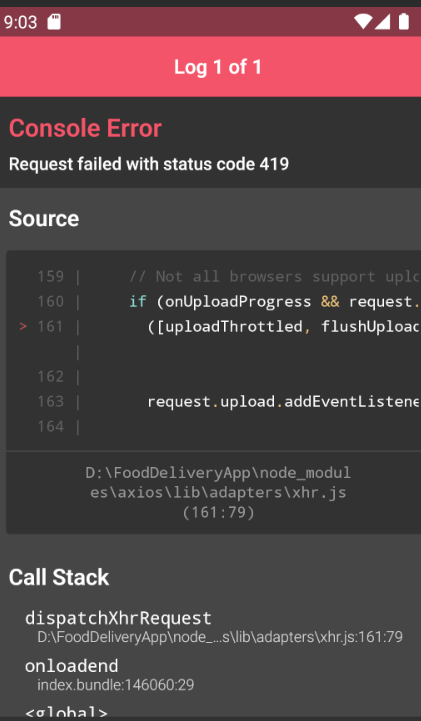Collapse the Call Stack section heading

click(59, 577)
